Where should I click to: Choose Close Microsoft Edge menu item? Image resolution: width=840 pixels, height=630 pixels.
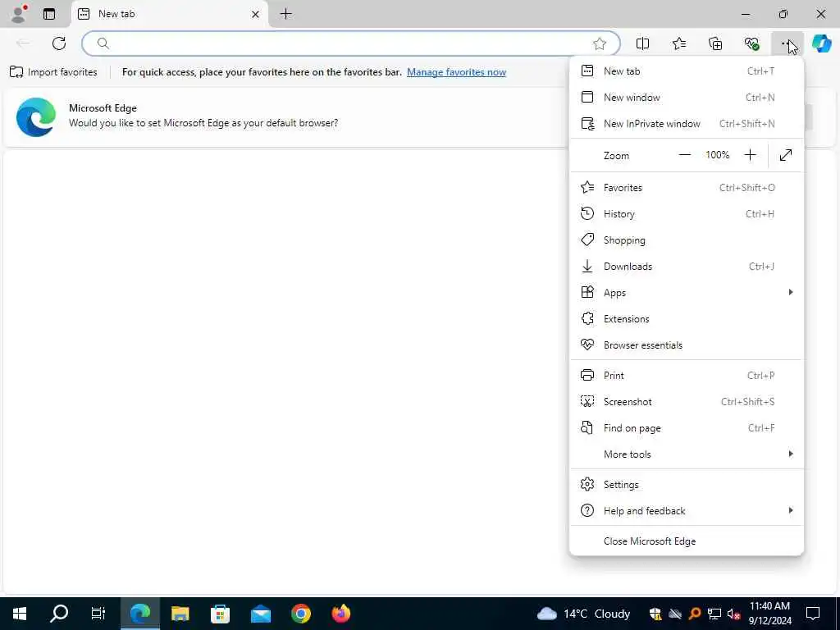click(x=687, y=541)
